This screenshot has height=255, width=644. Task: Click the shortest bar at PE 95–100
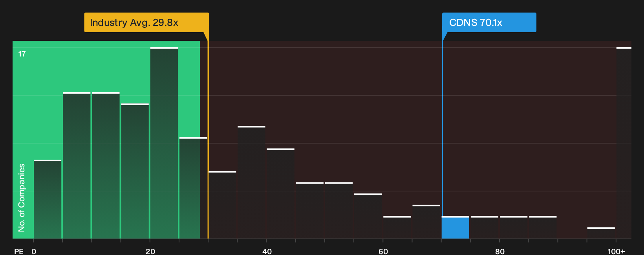click(x=601, y=233)
